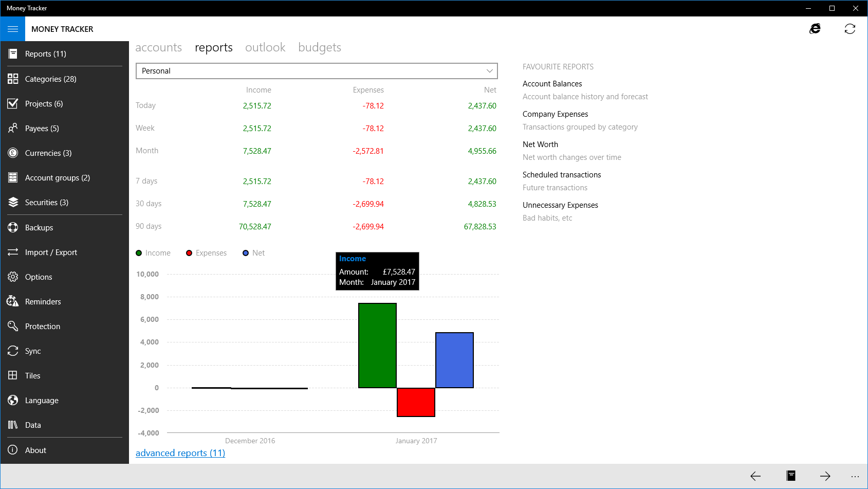This screenshot has height=489, width=868.
Task: Open the Unnecessary Expenses favourite report
Action: point(560,205)
